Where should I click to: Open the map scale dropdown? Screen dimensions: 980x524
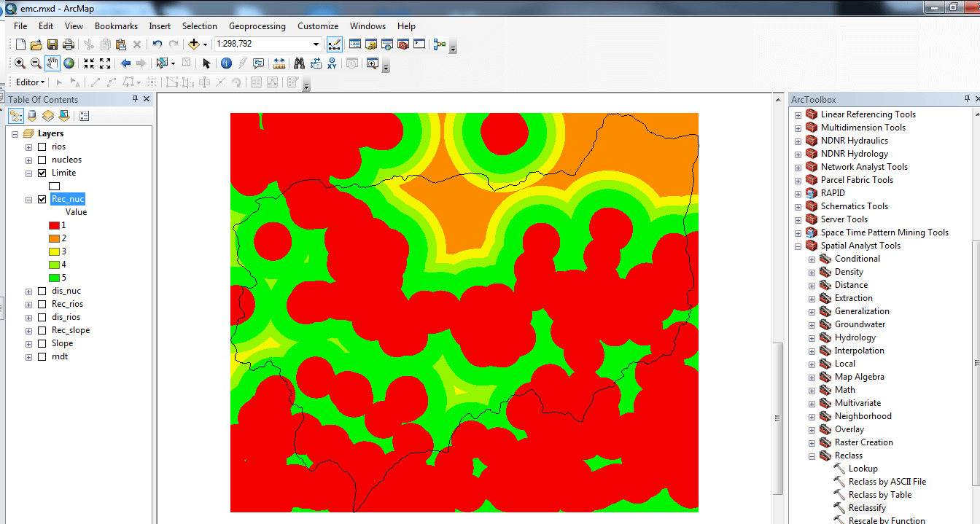(x=316, y=44)
